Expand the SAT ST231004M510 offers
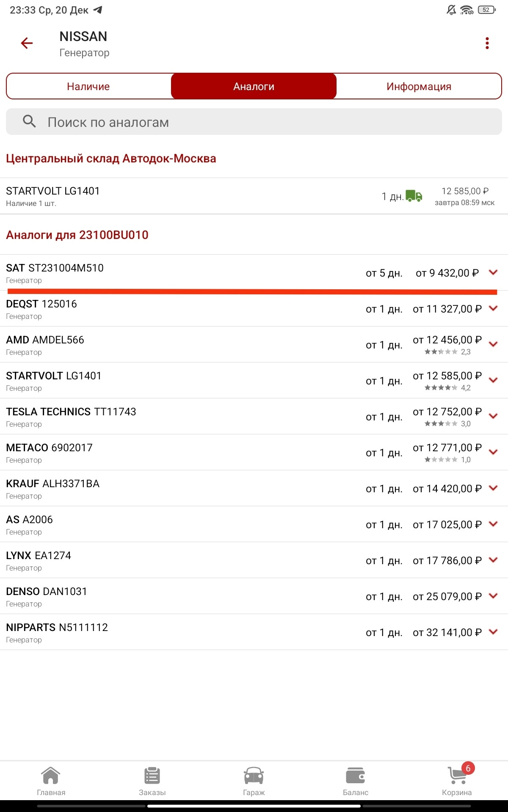The image size is (508, 812). (x=493, y=272)
